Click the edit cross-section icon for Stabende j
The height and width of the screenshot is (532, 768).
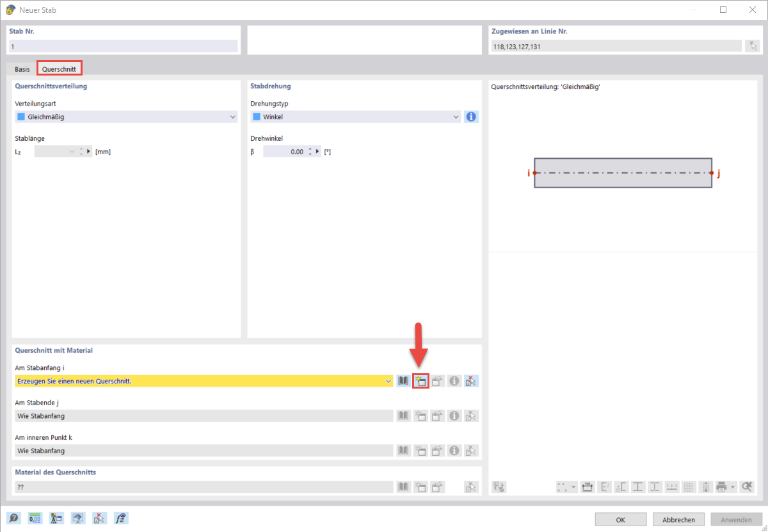[x=438, y=415]
